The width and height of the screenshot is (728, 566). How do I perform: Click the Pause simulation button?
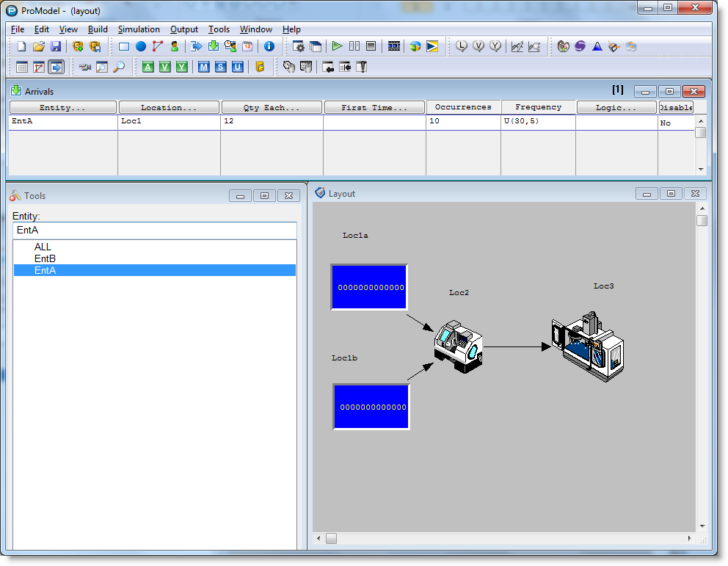354,46
